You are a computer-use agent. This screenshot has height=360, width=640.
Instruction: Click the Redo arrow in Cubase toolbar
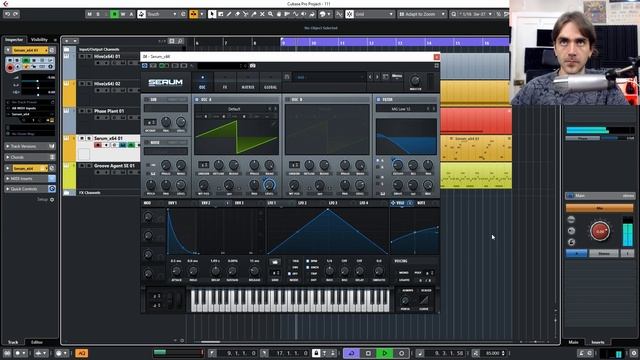click(16, 14)
